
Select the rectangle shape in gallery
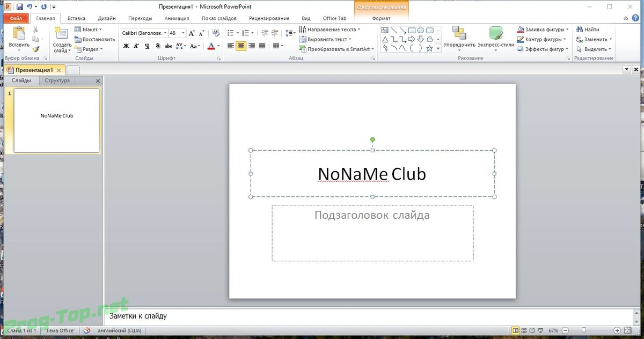coord(412,31)
